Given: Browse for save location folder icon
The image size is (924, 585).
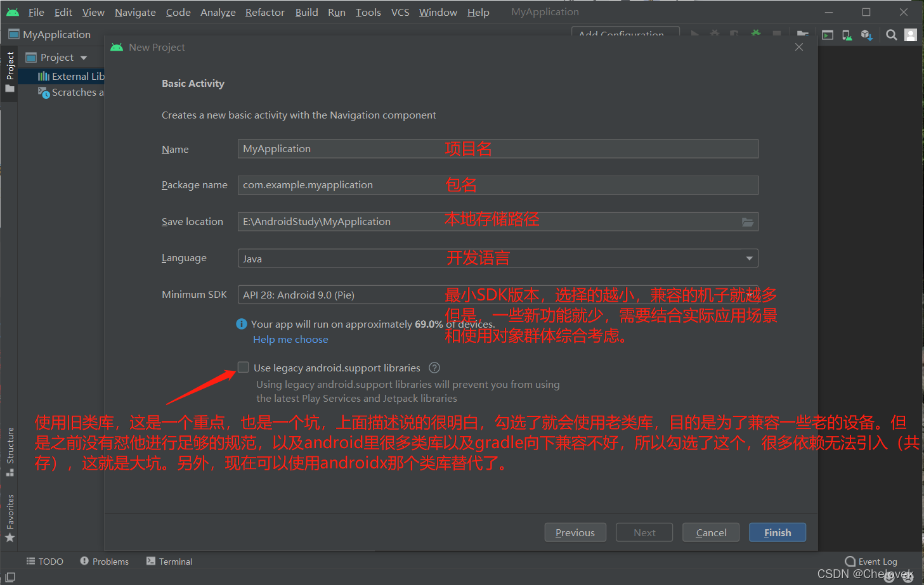Looking at the screenshot, I should coord(748,222).
